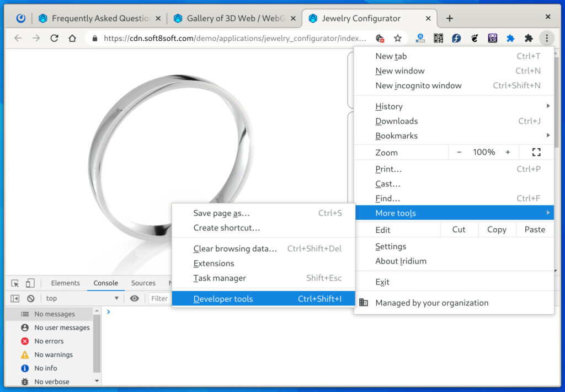Select the Console tab in DevTools
The image size is (565, 392).
[x=105, y=283]
